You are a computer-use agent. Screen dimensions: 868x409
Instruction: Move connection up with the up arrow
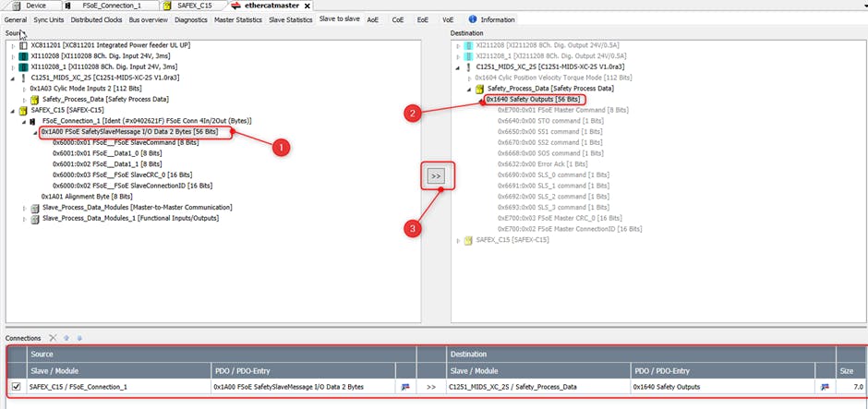[x=66, y=338]
